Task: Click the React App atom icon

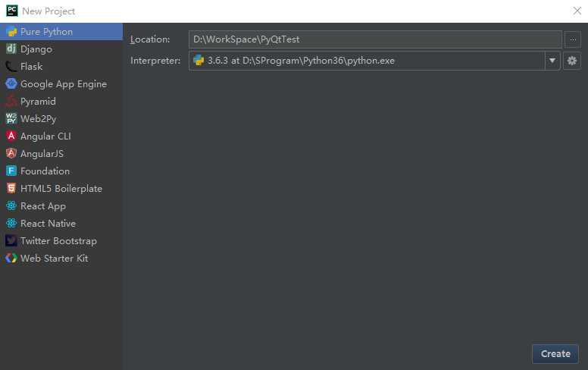Action: [11, 205]
